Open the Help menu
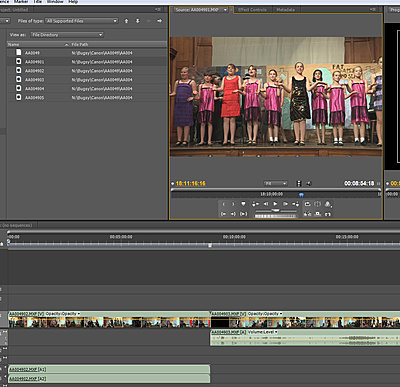 coord(73,2)
